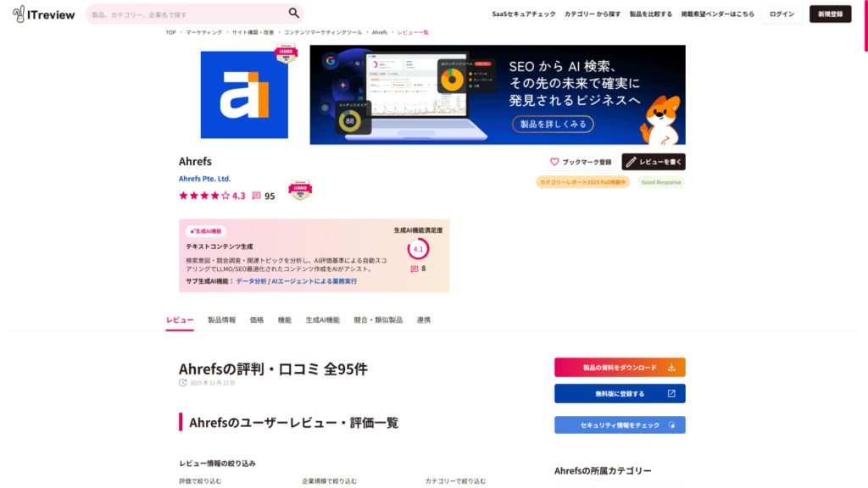Viewport: 868px width, 488px height.
Task: Click the generative AI satisfaction score circle
Action: tap(418, 249)
